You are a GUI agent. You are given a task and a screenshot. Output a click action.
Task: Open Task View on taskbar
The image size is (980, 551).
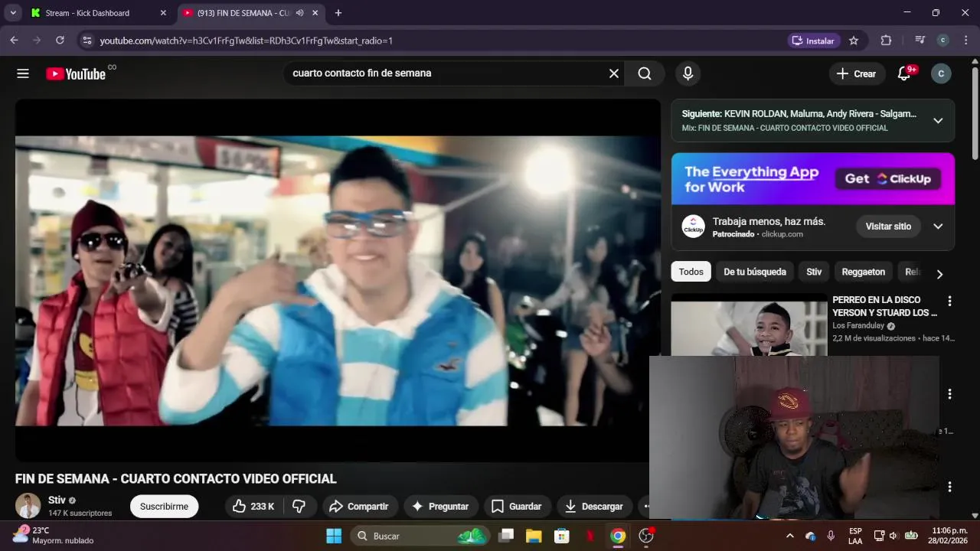click(505, 536)
